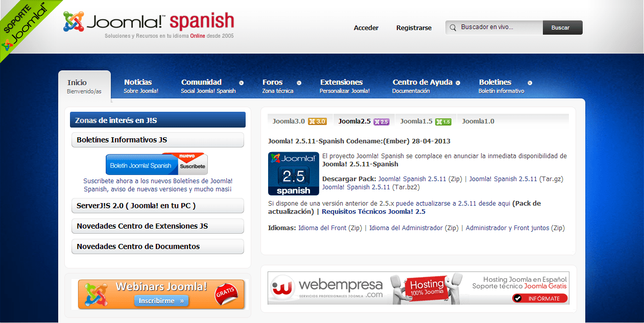Expand Novedades Centro de Extensiones JS section
Image resolution: width=644 pixels, height=323 pixels.
coord(158,226)
